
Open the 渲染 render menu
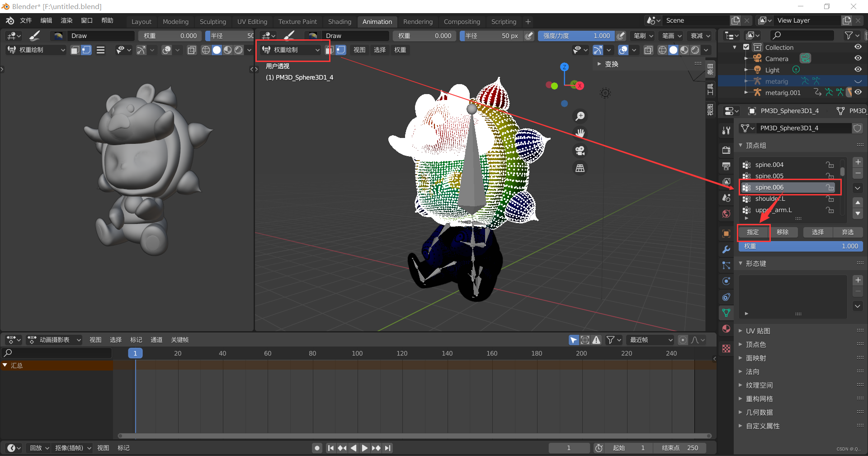click(x=66, y=21)
